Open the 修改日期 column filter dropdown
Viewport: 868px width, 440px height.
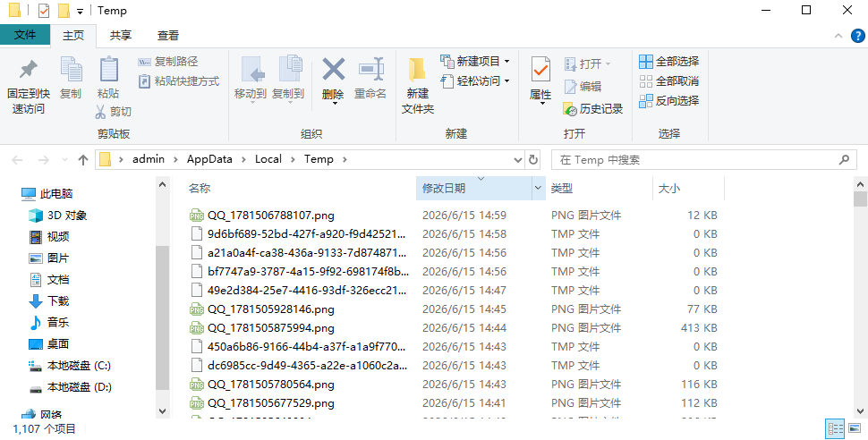click(538, 188)
